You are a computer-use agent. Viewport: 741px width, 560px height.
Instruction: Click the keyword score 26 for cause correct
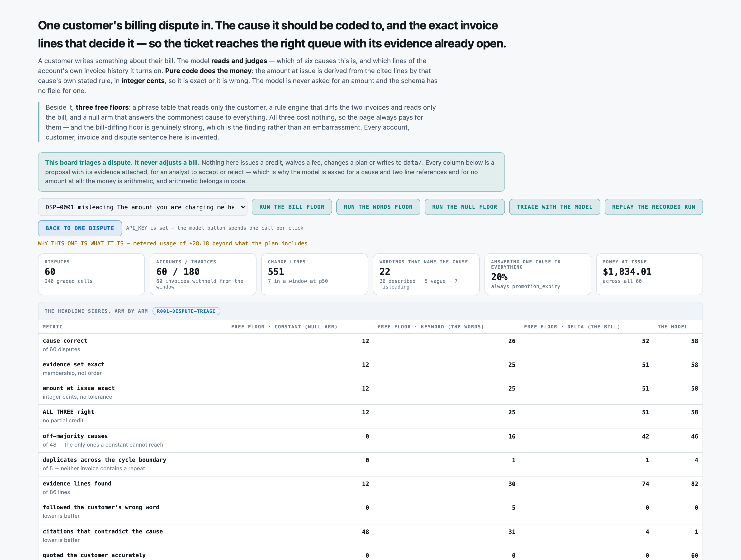click(512, 341)
